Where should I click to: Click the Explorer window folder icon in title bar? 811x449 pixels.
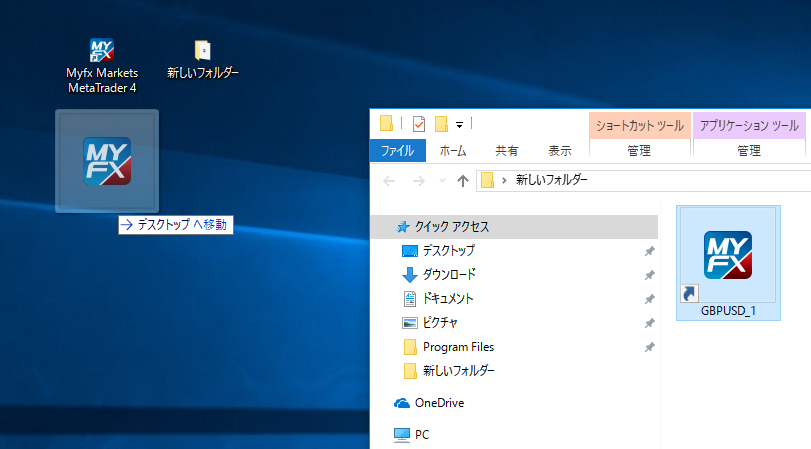click(386, 124)
